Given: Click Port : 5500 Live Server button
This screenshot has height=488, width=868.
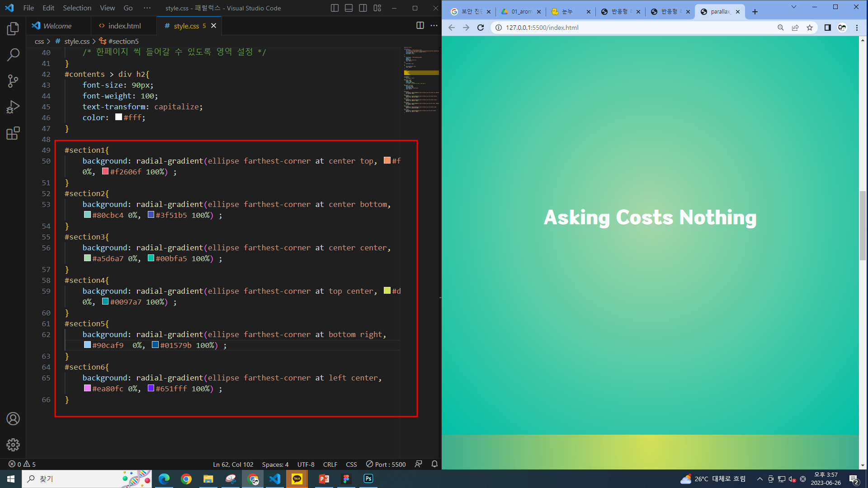Looking at the screenshot, I should click(x=386, y=464).
